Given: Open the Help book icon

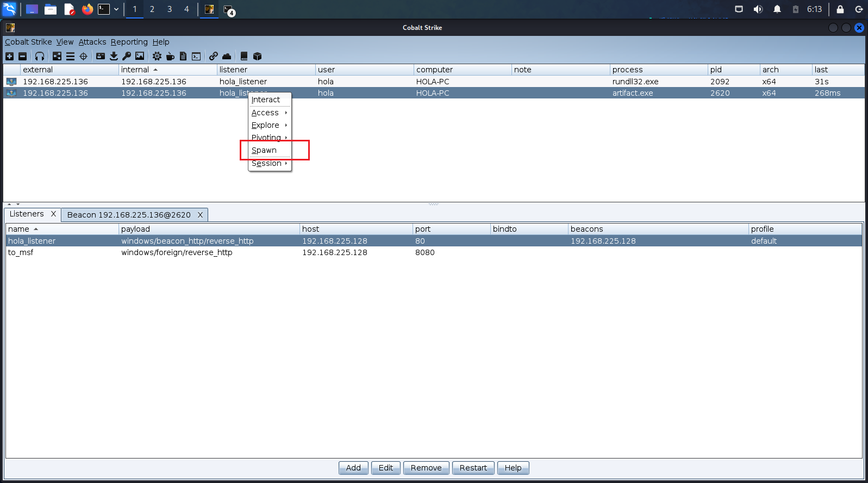Looking at the screenshot, I should tap(244, 56).
